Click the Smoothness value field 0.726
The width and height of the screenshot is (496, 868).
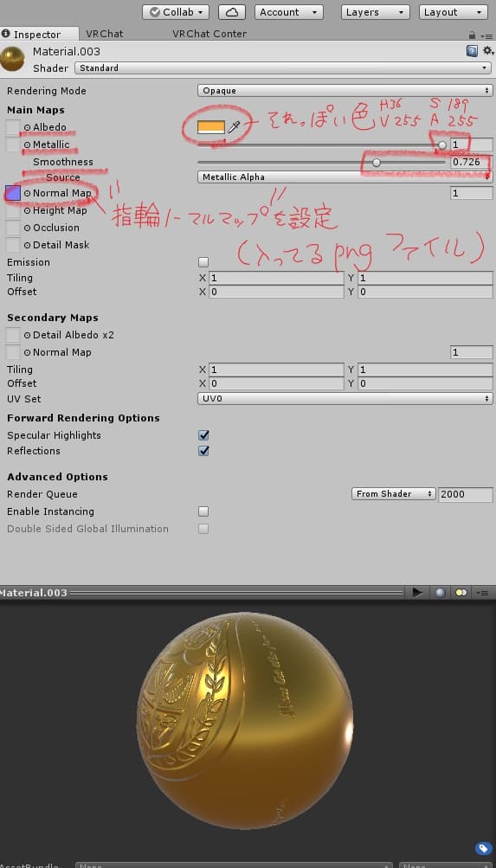pyautogui.click(x=471, y=162)
